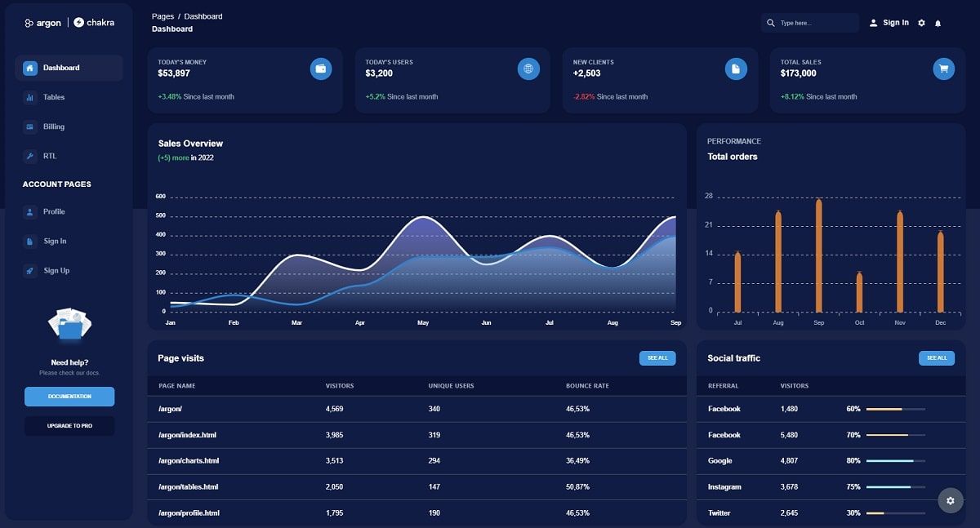Expand the Pages breadcrumb menu
980x528 pixels.
(163, 16)
